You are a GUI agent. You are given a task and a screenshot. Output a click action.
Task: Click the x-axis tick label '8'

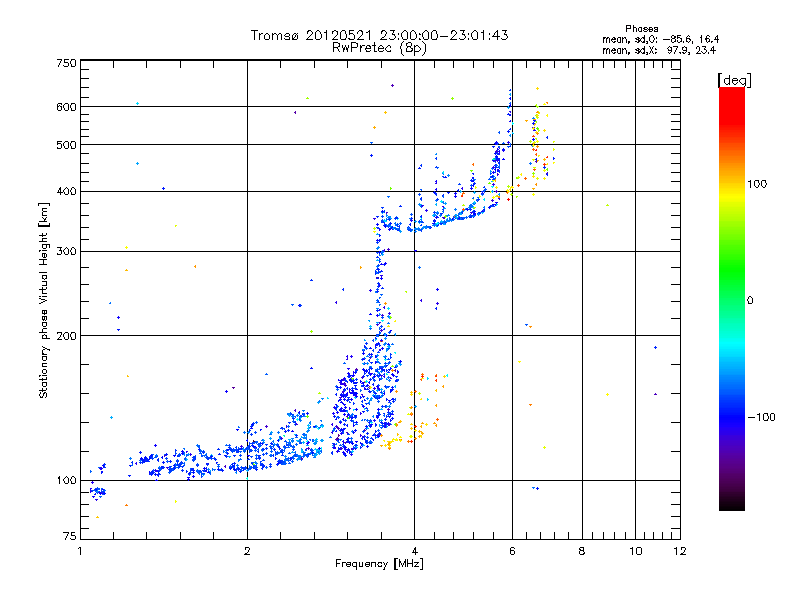(582, 551)
